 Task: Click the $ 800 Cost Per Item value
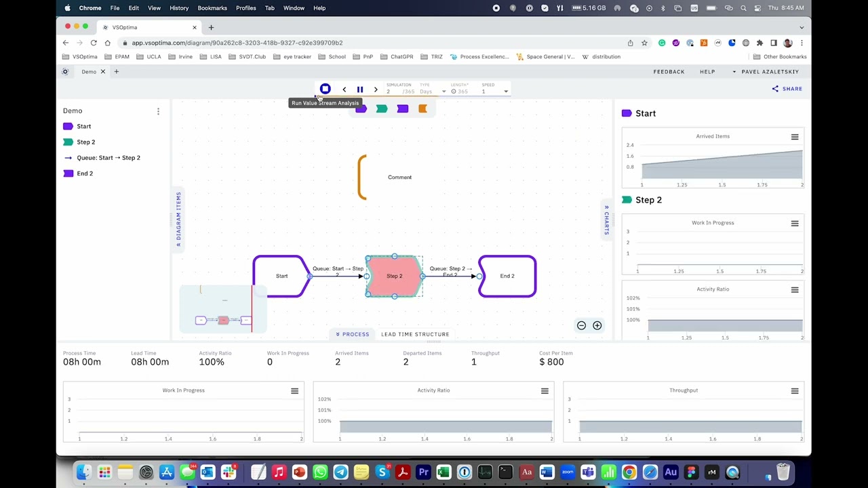[x=551, y=362]
